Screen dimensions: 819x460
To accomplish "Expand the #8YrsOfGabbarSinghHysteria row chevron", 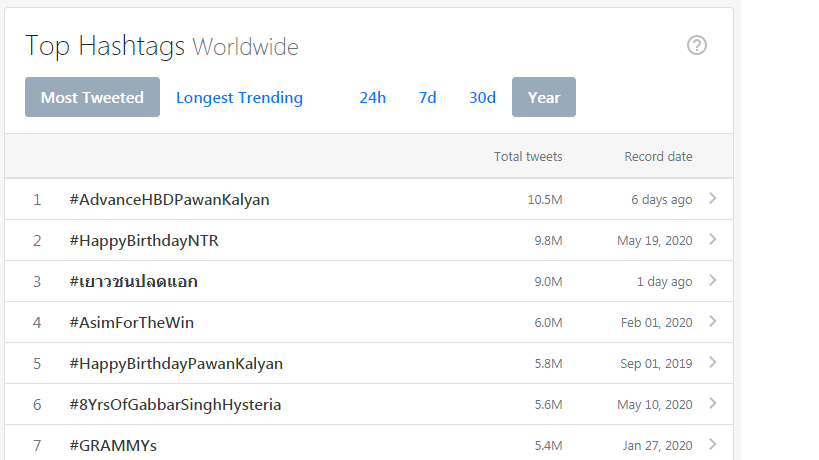I will (712, 403).
